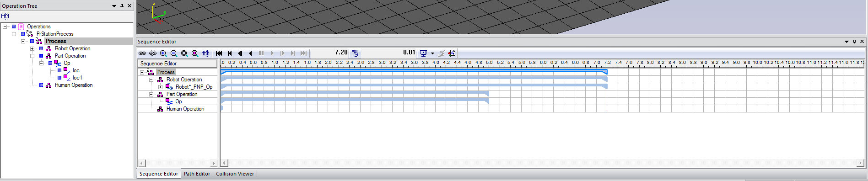Image resolution: width=868 pixels, height=181 pixels.
Task: Open the simulation panel dropdown arrow
Action: pos(432,53)
